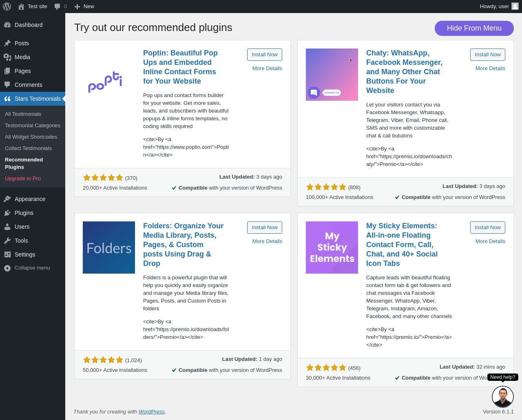Click the My Sticky Elements plugin thumbnail
522x420 pixels.
(332, 248)
